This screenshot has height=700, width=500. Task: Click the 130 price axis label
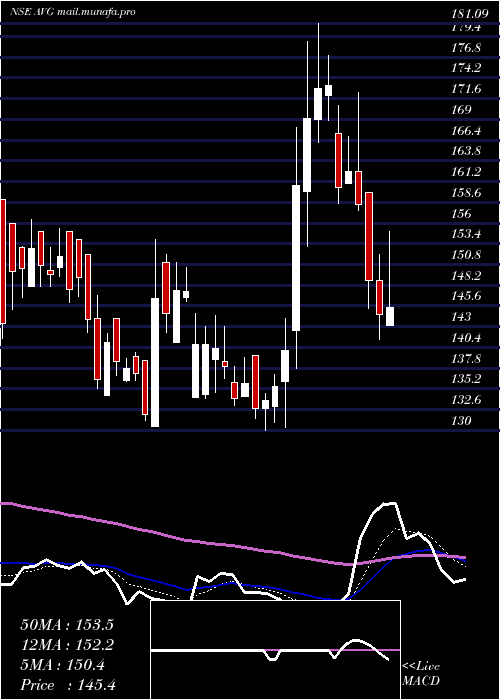pyautogui.click(x=461, y=421)
